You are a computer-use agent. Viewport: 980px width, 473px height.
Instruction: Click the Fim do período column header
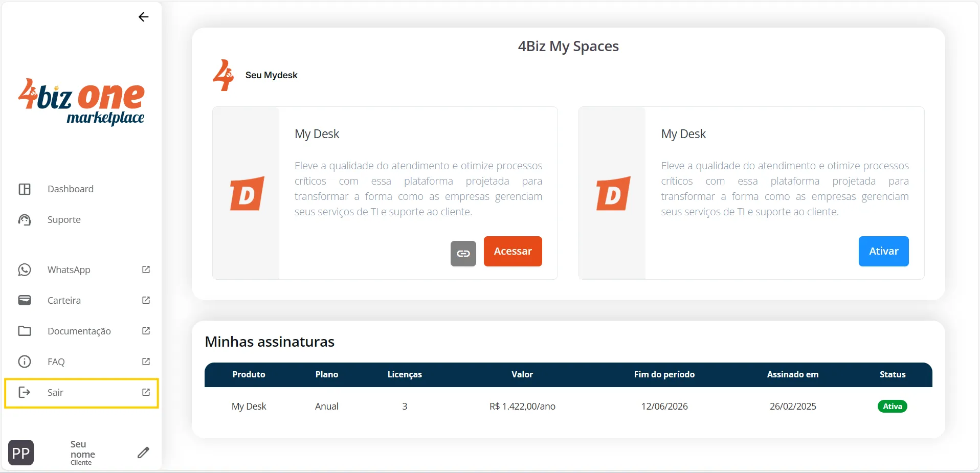tap(664, 374)
